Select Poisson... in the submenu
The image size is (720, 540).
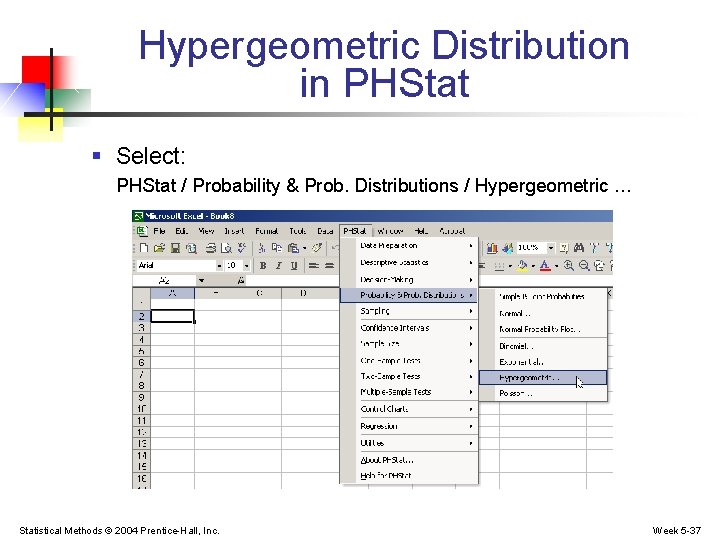point(543,394)
